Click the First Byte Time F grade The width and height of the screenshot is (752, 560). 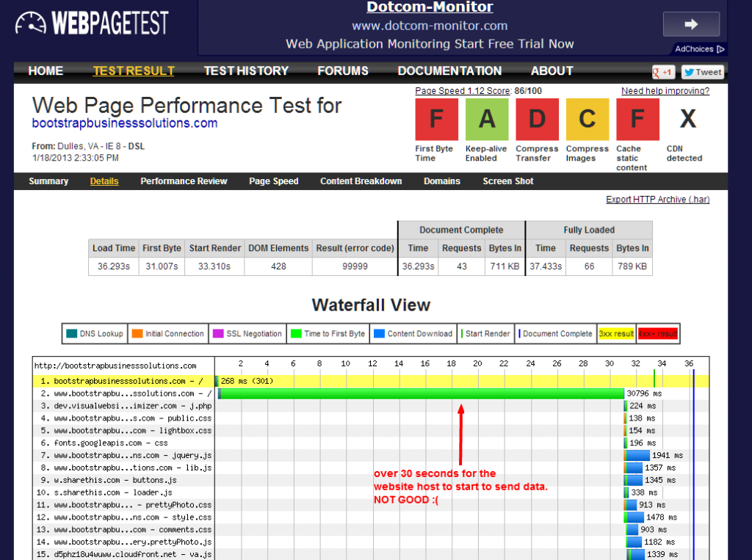click(x=436, y=119)
